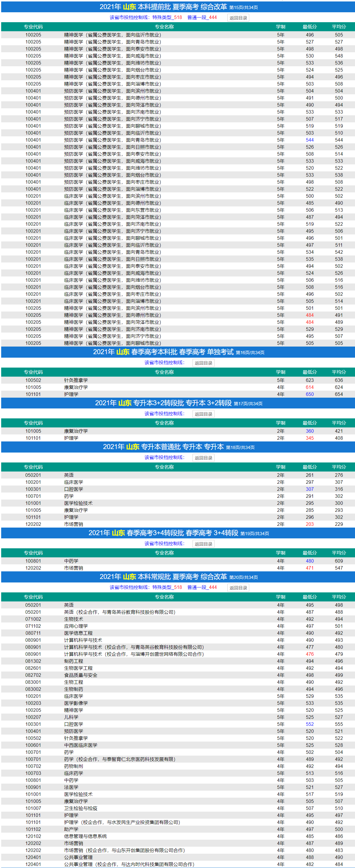Screen dimensions: 355x868
Task: Select red 203 score for 市场营销
Action: tap(309, 524)
